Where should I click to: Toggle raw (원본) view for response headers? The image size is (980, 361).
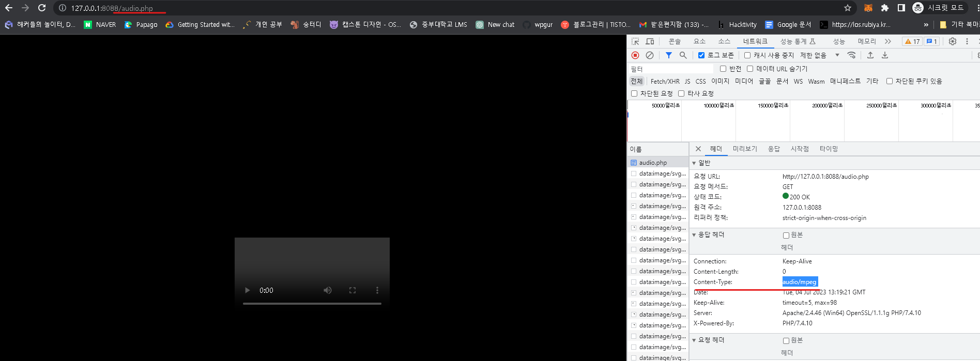coord(786,235)
